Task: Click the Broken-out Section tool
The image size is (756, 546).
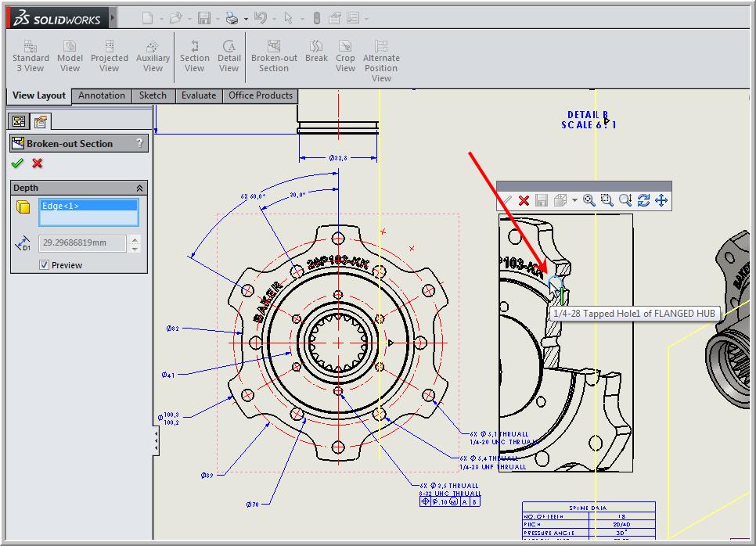Action: tap(274, 56)
